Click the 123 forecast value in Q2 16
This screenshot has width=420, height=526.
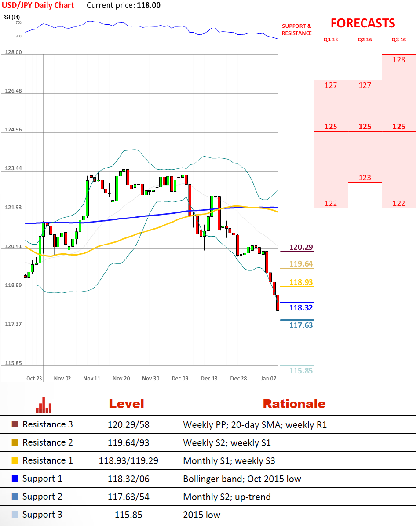coord(365,178)
